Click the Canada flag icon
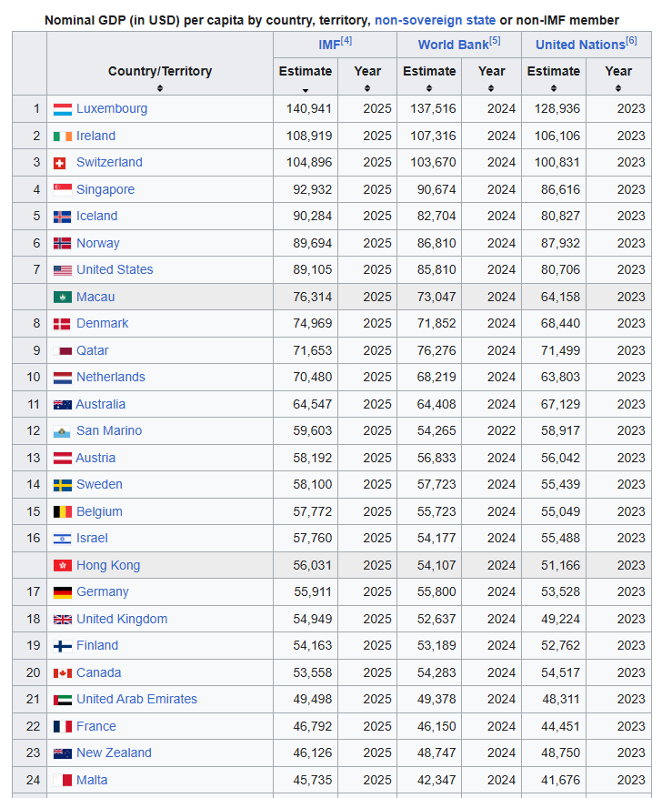672x798 pixels. [x=63, y=673]
